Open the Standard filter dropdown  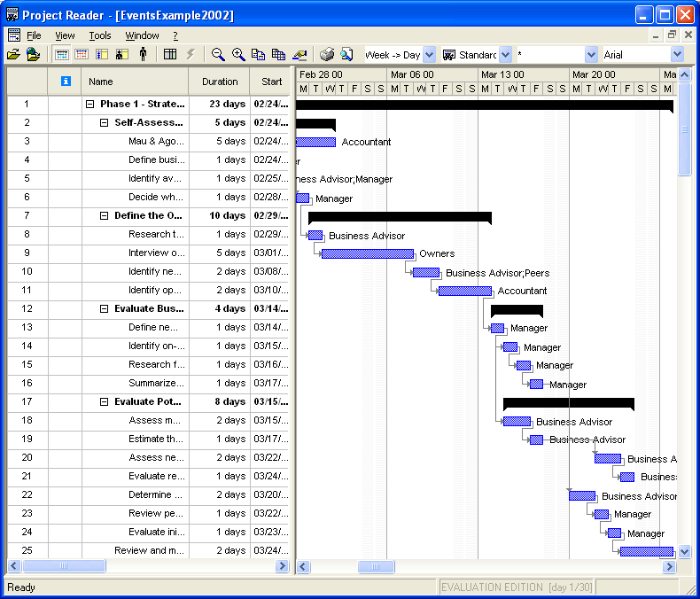[x=505, y=54]
